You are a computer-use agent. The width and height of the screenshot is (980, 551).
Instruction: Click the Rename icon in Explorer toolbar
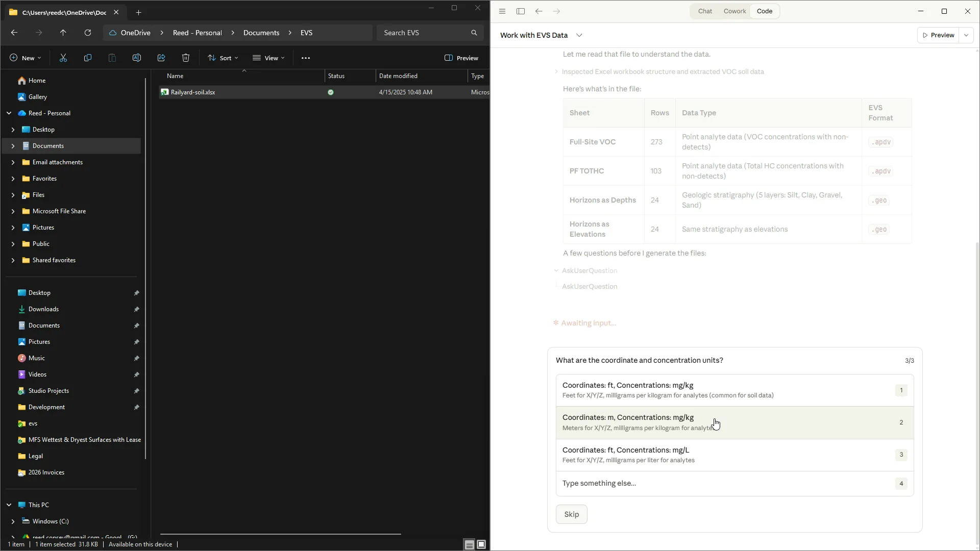pos(137,58)
